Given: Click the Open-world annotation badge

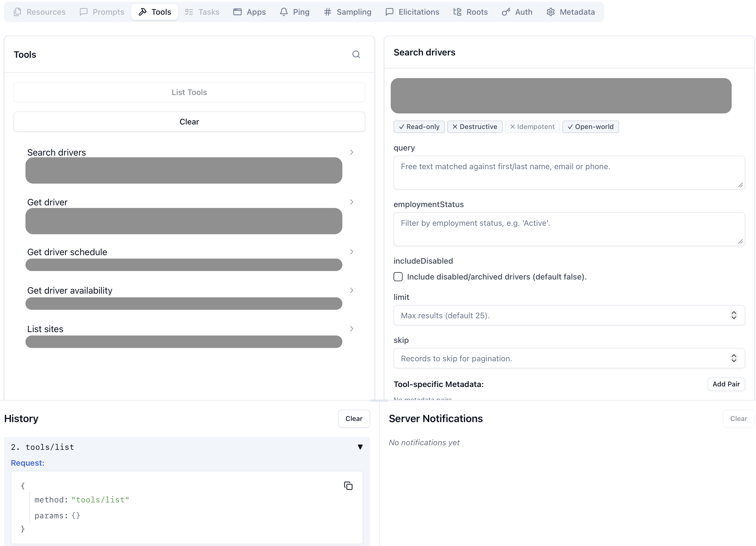Looking at the screenshot, I should (590, 127).
